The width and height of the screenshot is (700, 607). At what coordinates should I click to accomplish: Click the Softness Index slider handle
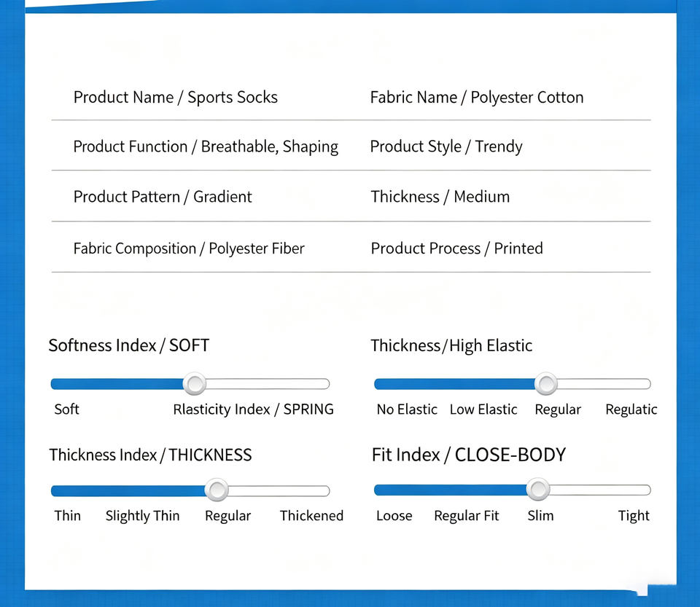point(195,383)
